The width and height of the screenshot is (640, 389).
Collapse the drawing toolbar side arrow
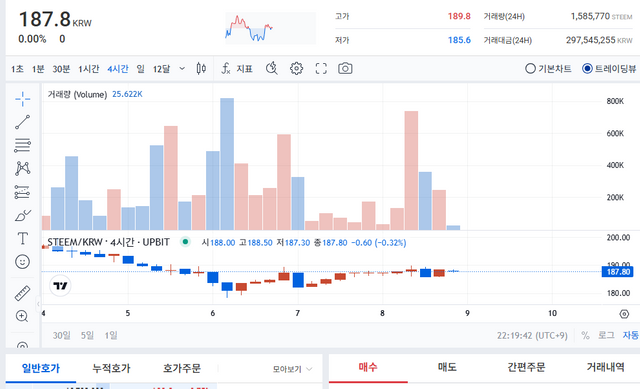[38, 304]
